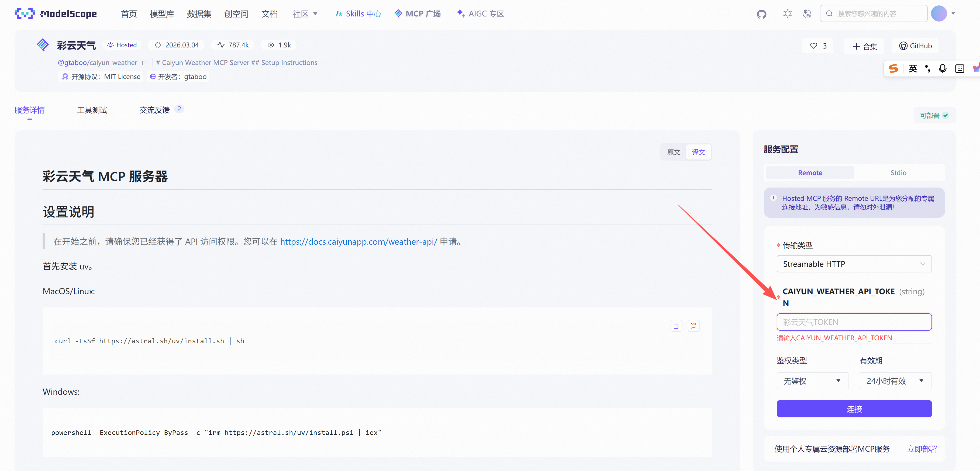The width and height of the screenshot is (980, 471).
Task: Click the orange icon beside curl copy button
Action: [693, 326]
